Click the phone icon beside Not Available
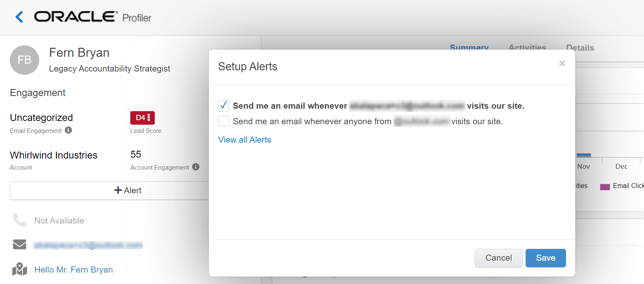Screen dimensions: 644x284 click(19, 220)
